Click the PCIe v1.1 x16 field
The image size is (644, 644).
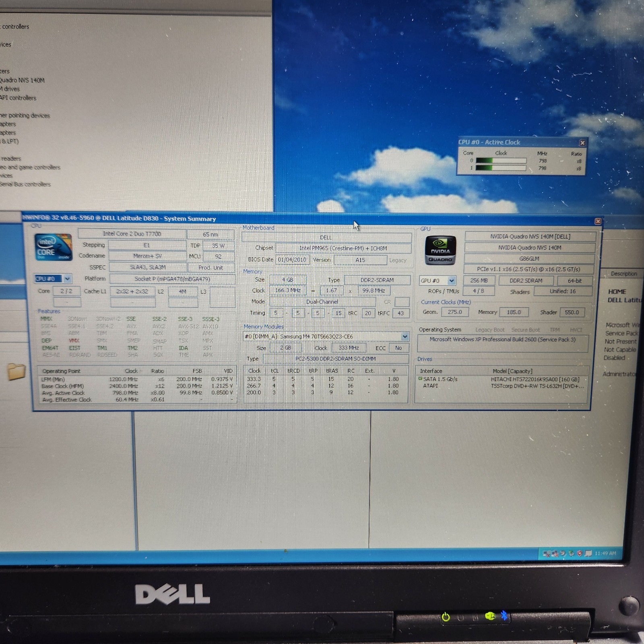pos(528,269)
